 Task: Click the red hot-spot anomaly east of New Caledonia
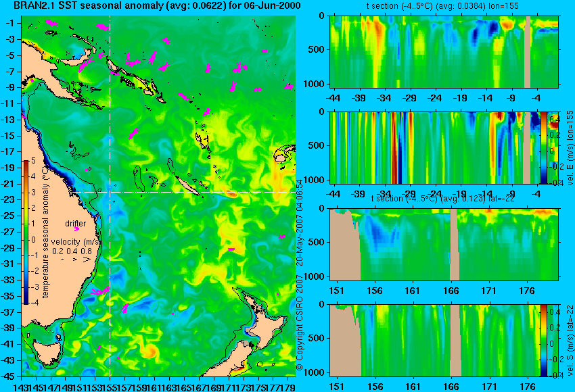231,194
